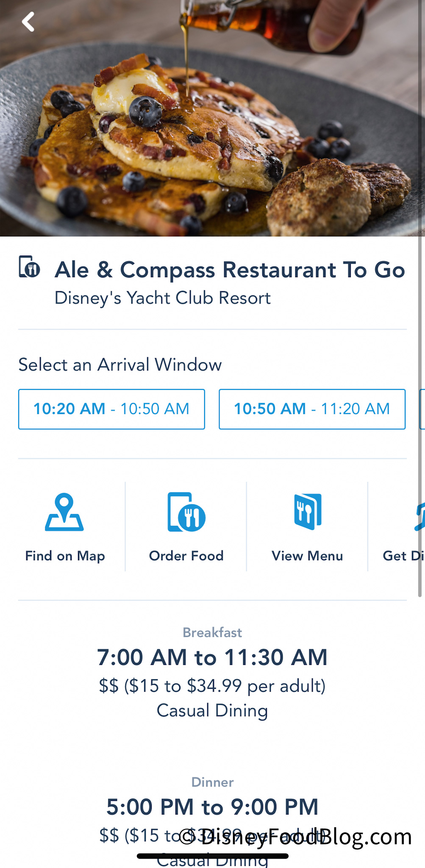
Task: Tap the Find on Map pin icon
Action: (x=64, y=512)
